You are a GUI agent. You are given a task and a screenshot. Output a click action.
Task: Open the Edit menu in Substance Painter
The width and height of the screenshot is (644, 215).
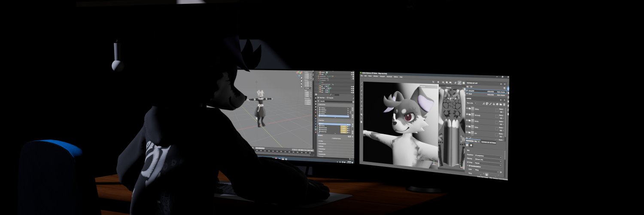[365, 76]
